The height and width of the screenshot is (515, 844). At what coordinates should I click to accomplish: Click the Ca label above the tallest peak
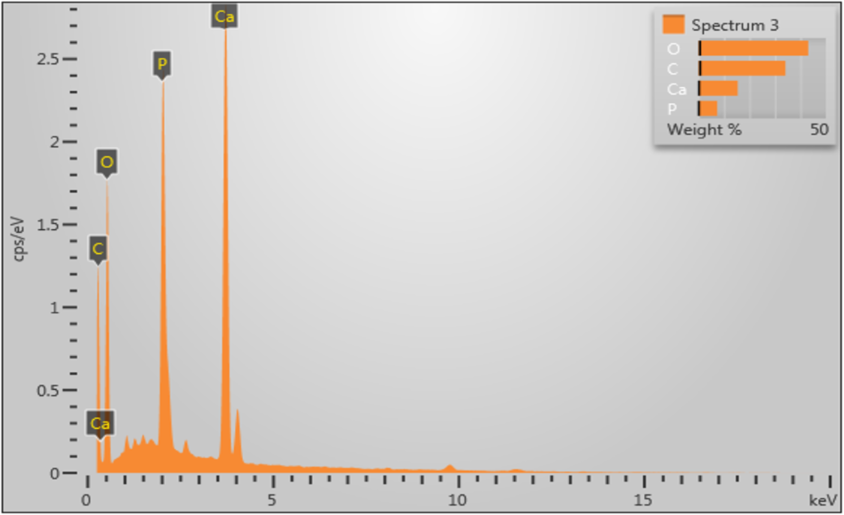coord(224,15)
